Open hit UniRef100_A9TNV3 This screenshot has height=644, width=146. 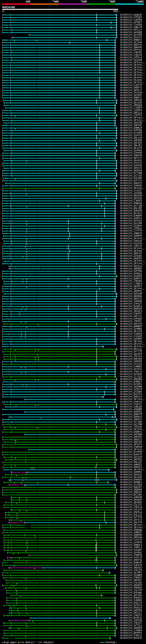click(131, 22)
